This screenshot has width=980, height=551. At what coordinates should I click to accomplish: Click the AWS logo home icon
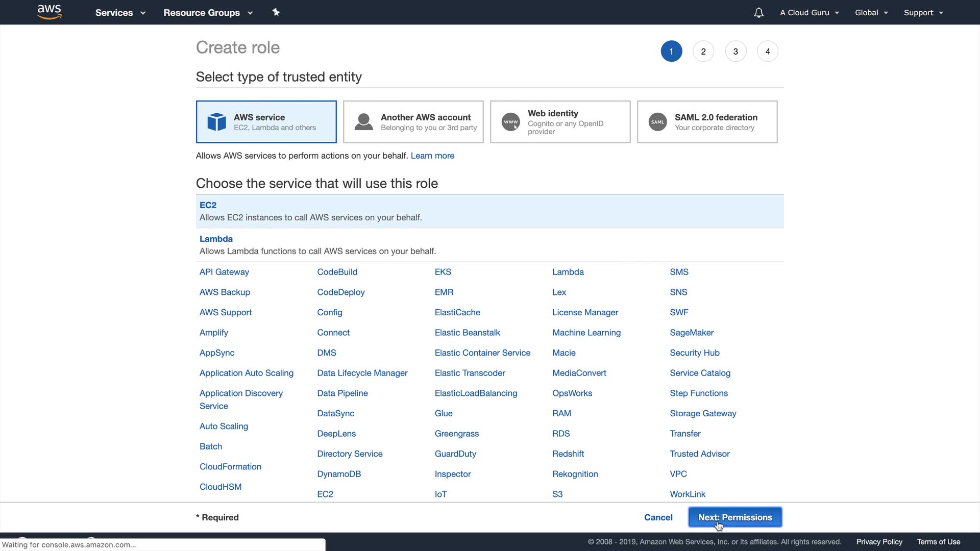pyautogui.click(x=50, y=12)
